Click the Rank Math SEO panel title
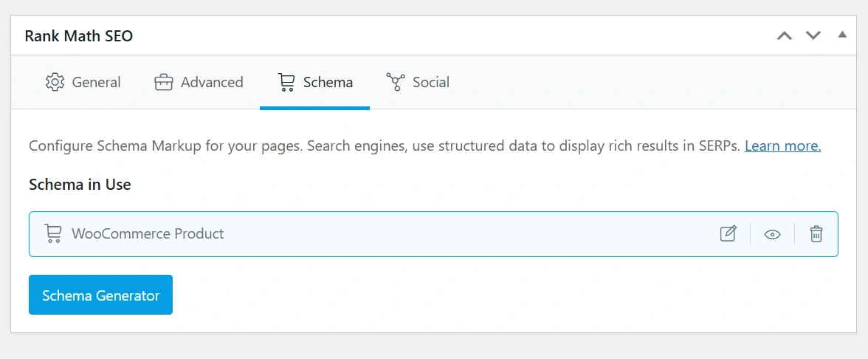This screenshot has width=868, height=359. point(79,35)
